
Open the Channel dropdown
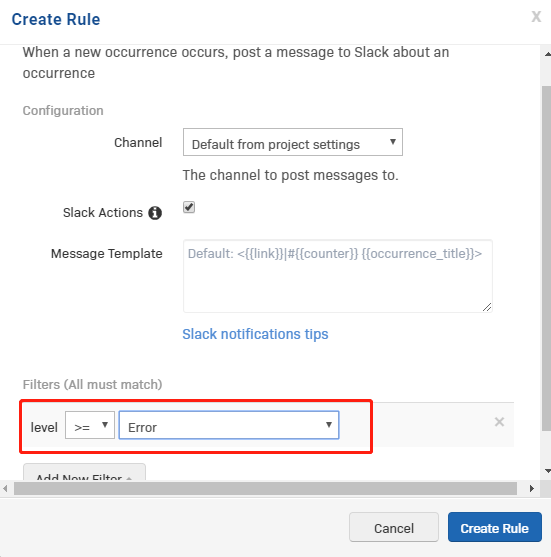(x=293, y=142)
